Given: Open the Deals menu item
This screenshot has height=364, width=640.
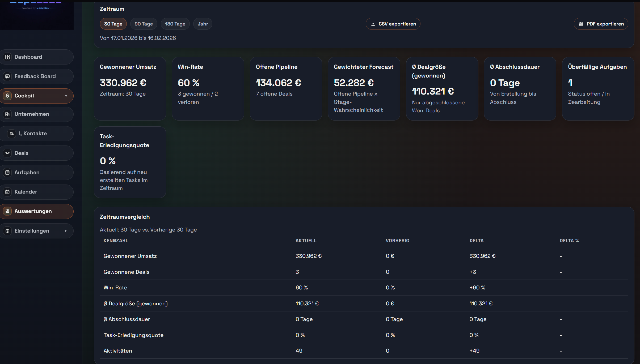Looking at the screenshot, I should [x=22, y=153].
